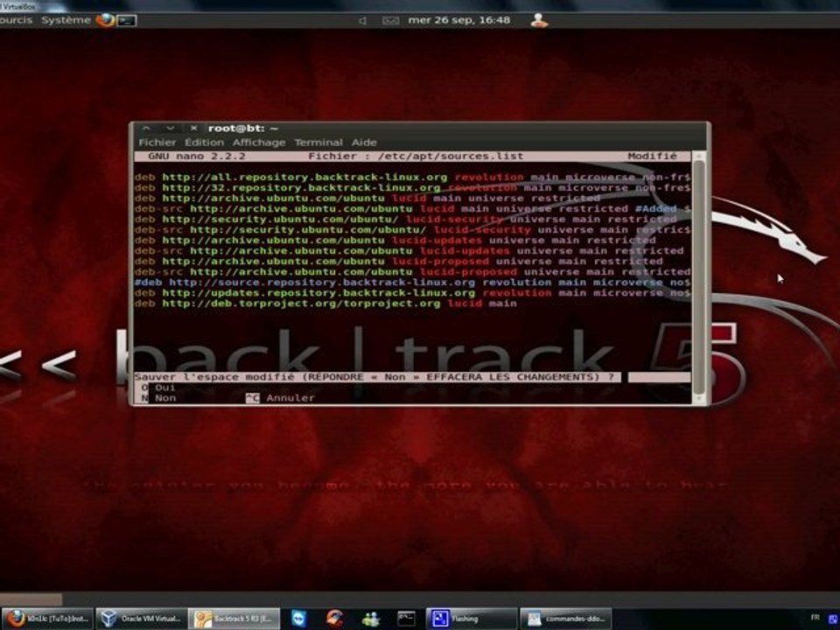Open the user session icon

539,20
